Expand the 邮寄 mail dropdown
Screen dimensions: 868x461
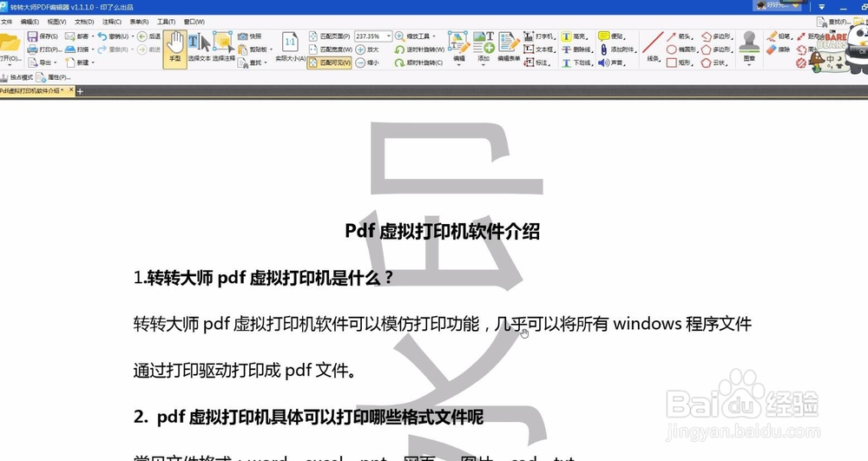pos(93,36)
